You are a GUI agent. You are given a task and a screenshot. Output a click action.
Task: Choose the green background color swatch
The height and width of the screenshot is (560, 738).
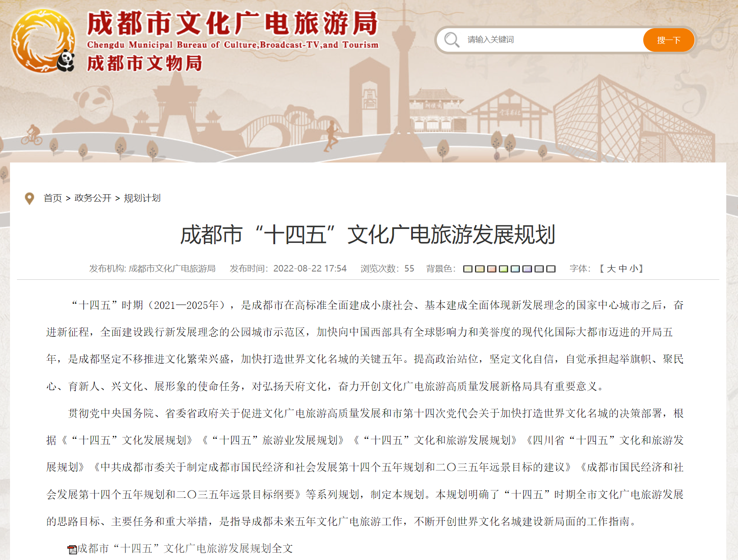503,269
